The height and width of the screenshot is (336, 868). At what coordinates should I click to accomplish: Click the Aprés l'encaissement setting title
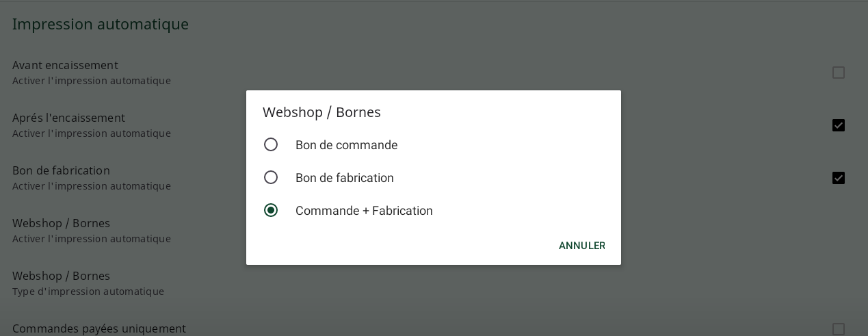pos(68,118)
